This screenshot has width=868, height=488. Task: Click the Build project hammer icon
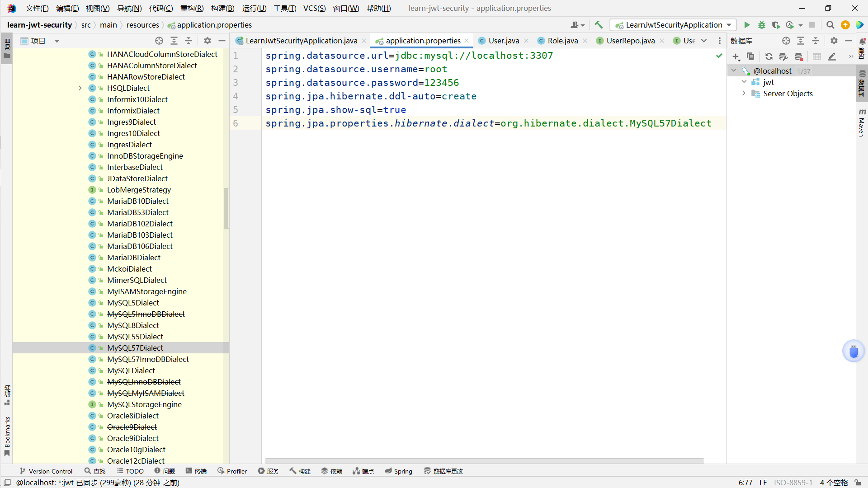point(599,25)
